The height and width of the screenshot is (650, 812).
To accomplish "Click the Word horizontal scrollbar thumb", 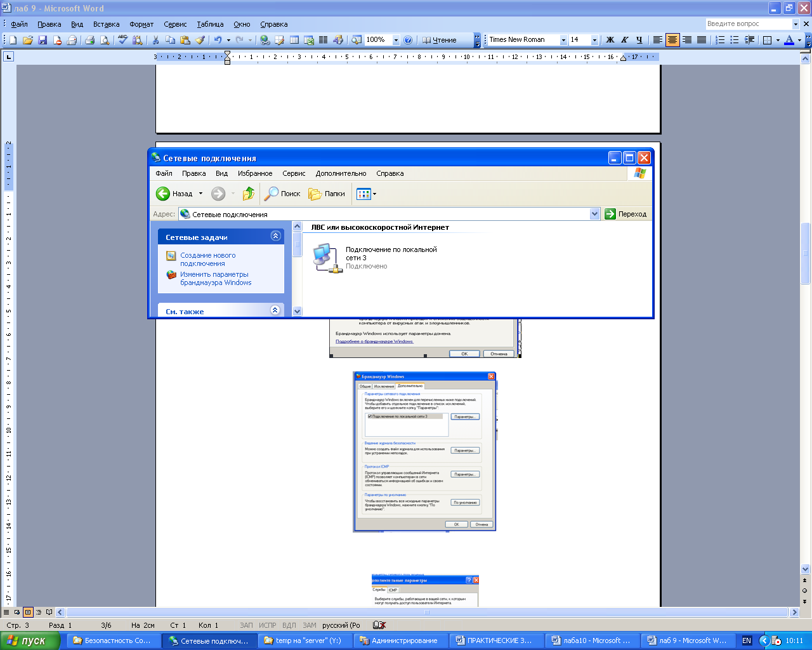I will click(x=427, y=613).
